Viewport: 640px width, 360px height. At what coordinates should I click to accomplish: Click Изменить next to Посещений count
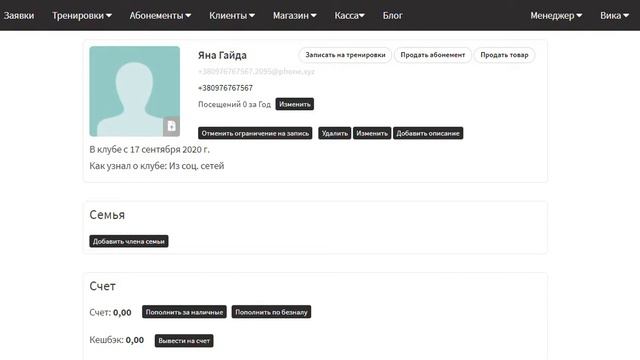coord(295,104)
